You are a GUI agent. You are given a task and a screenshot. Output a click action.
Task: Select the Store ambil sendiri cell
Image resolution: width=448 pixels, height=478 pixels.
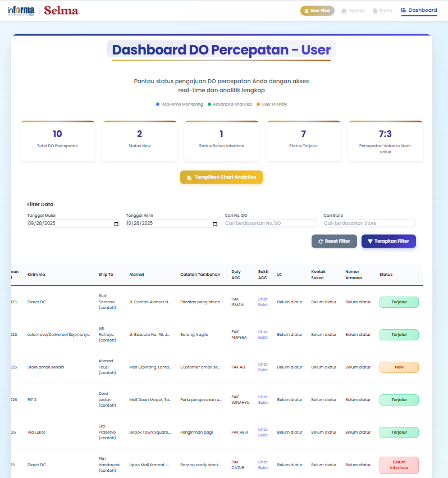coord(45,367)
